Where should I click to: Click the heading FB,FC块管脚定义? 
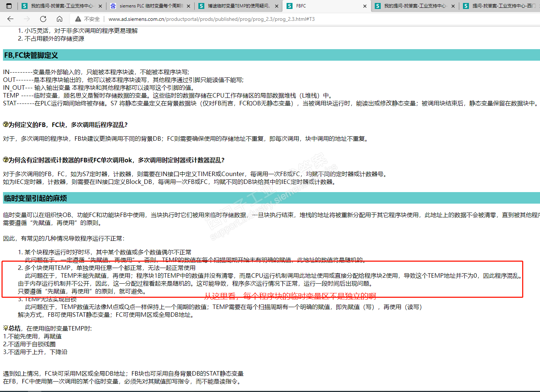31,55
